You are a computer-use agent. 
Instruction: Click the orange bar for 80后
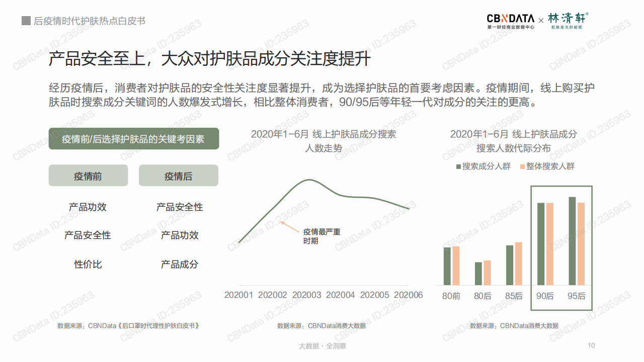tap(488, 273)
